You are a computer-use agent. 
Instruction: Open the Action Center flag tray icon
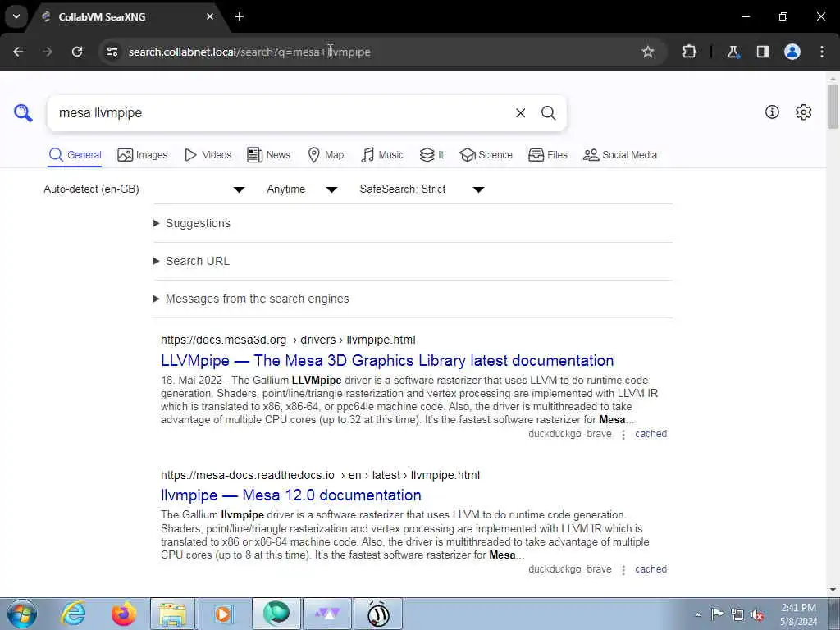click(717, 614)
